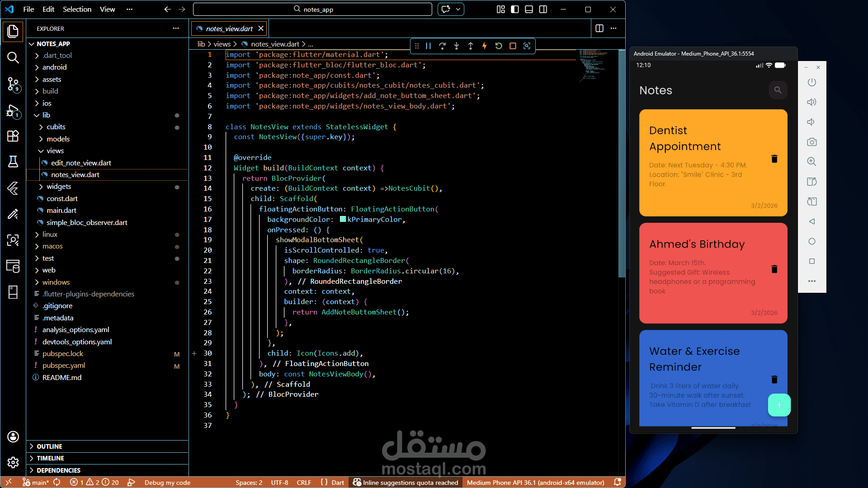This screenshot has height=488, width=868.
Task: Open the Selection menu
Action: coord(77,9)
